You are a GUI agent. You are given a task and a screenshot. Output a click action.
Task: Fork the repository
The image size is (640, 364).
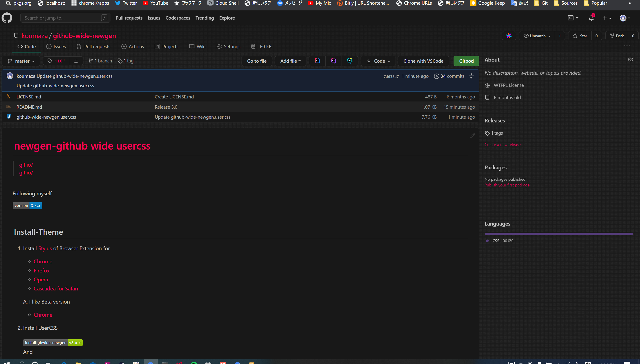tap(617, 36)
